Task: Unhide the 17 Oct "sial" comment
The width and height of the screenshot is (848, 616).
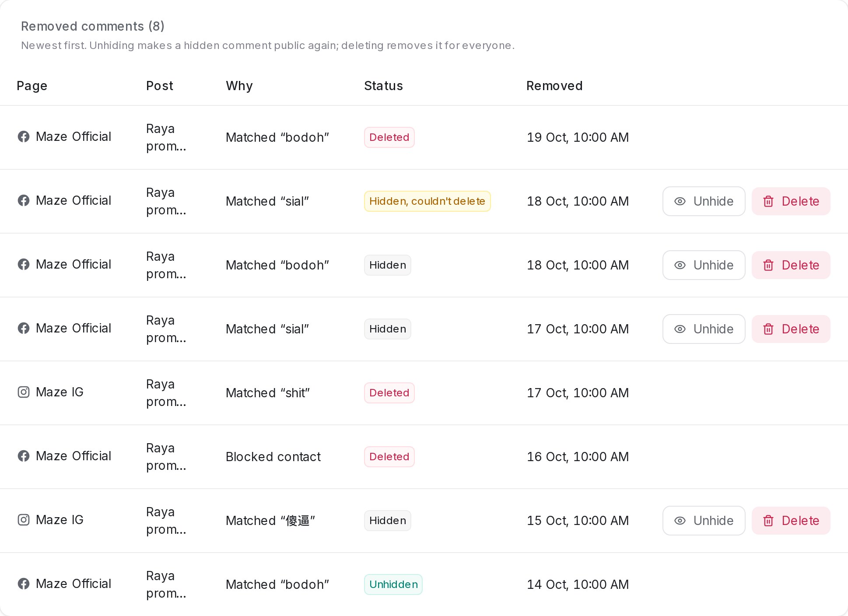Action: coord(704,329)
